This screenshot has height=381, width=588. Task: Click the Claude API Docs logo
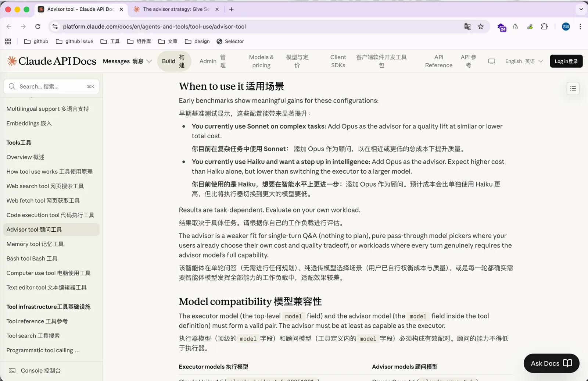tap(52, 61)
